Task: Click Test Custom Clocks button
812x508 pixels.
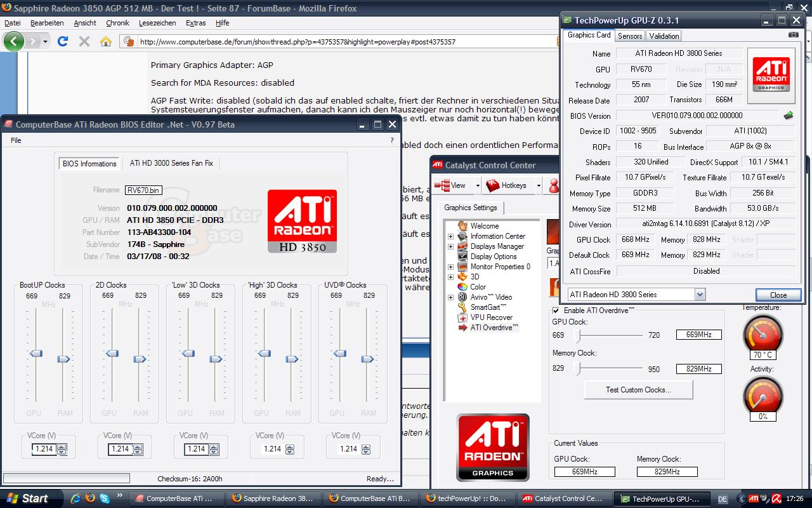Action: [638, 390]
